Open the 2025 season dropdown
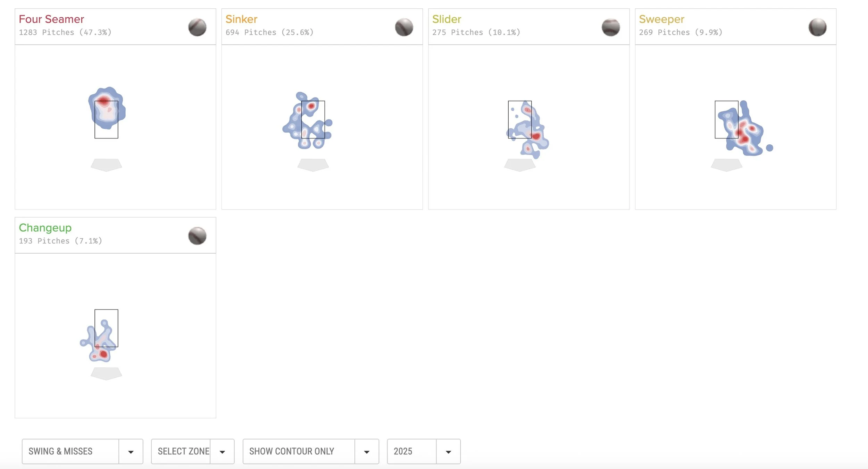 point(448,452)
